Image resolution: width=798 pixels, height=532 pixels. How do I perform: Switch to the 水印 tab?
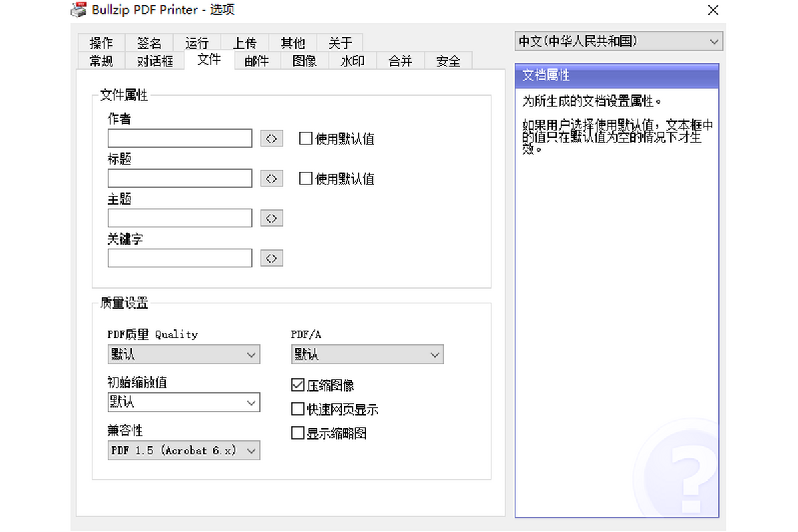tap(352, 61)
